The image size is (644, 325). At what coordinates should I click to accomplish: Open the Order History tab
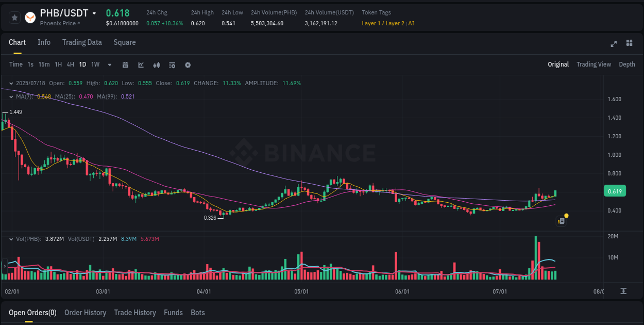pos(85,312)
